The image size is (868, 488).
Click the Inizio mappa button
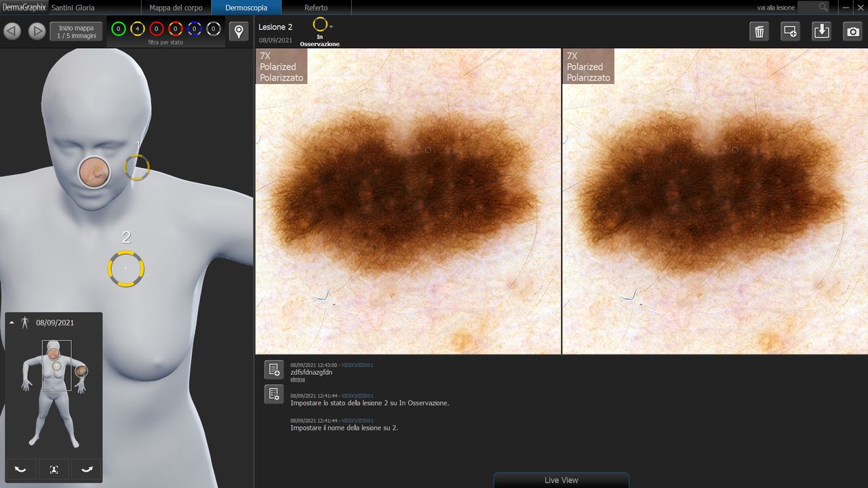coord(76,31)
